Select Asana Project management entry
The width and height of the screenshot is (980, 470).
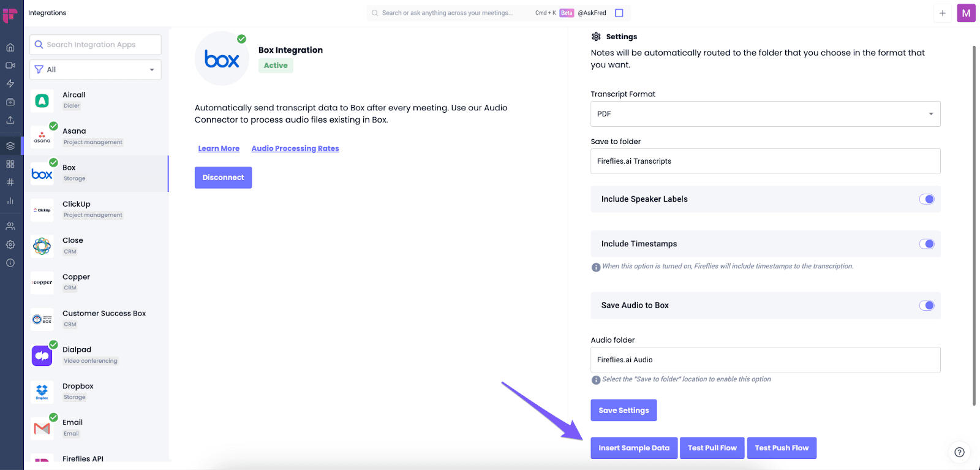tap(96, 137)
